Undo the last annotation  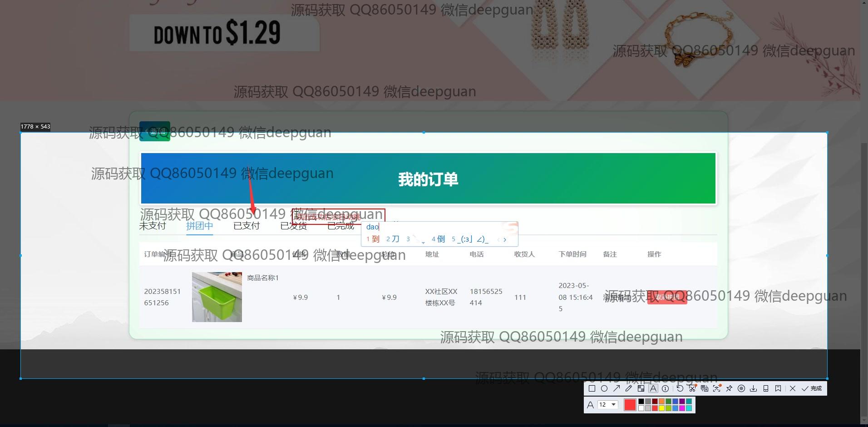coord(680,388)
